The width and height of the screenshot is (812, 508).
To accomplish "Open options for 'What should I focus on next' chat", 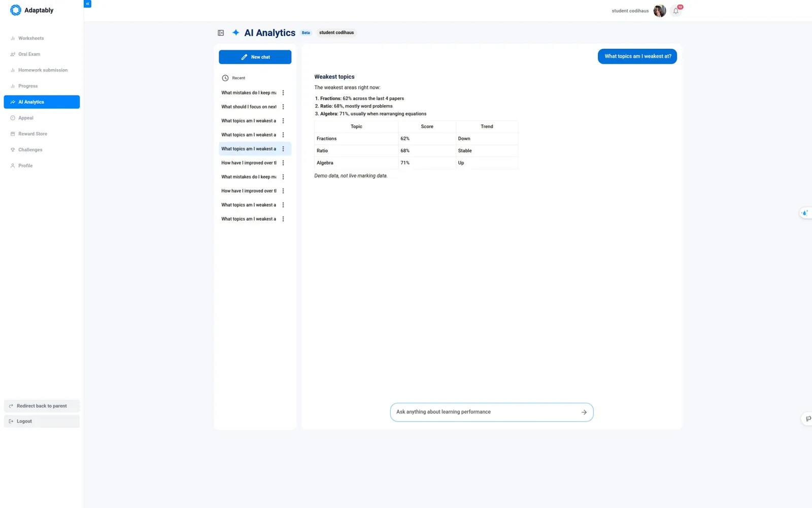I will click(283, 107).
